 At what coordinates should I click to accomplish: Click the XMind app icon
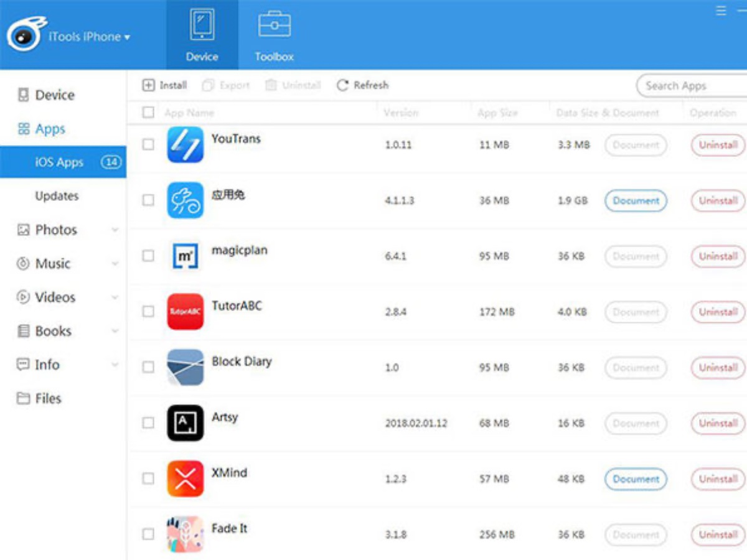(x=185, y=478)
